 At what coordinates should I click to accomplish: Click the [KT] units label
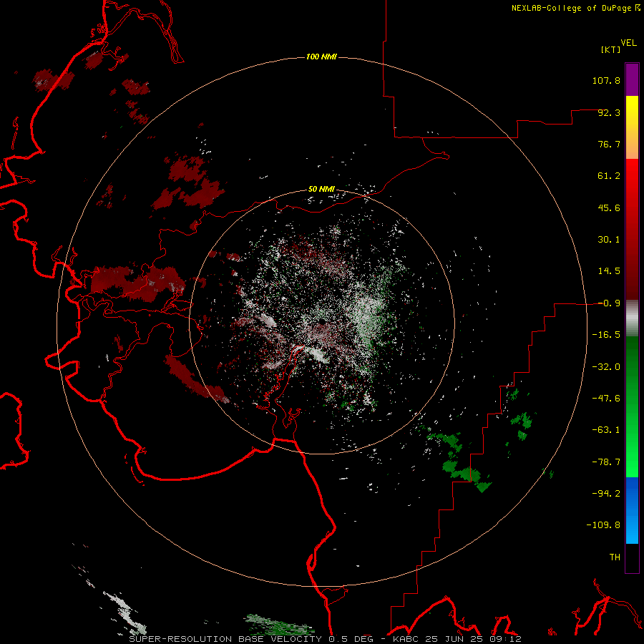coord(610,49)
